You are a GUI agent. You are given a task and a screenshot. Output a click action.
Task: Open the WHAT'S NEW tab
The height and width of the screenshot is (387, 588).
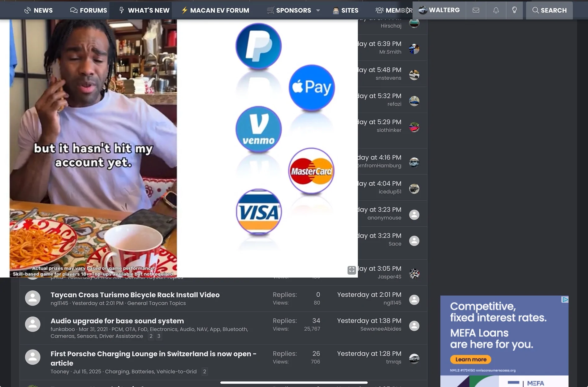coord(144,10)
